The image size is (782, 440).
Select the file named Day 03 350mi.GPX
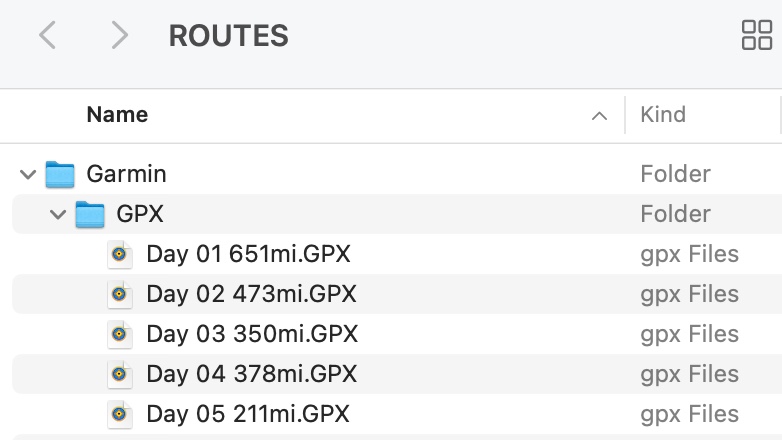click(252, 334)
